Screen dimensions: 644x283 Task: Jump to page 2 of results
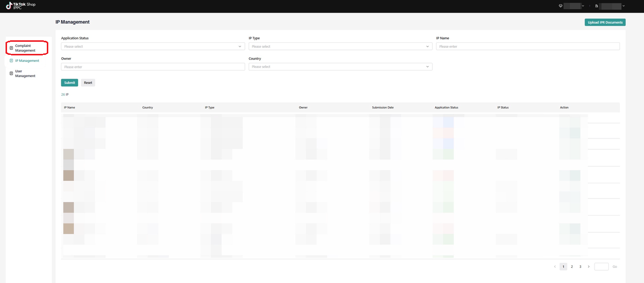click(572, 267)
